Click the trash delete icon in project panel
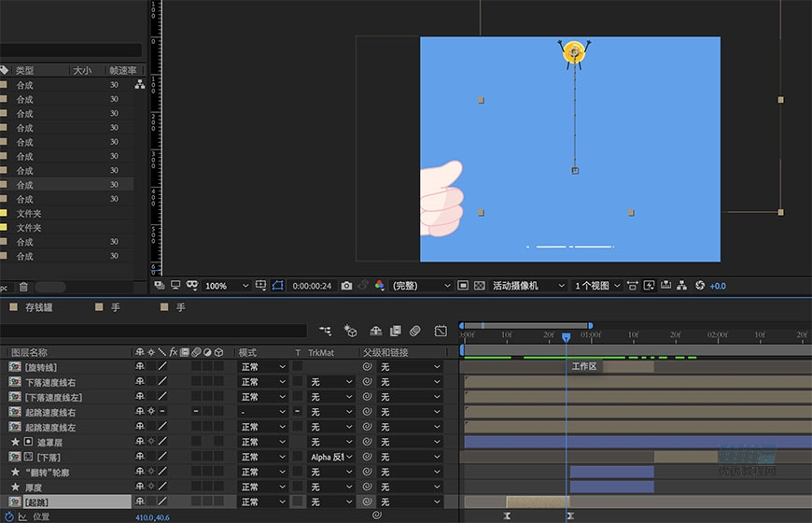The height and width of the screenshot is (523, 812). (x=23, y=287)
